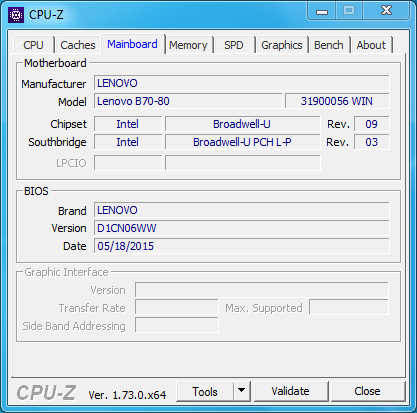417x413 pixels.
Task: Click the disabled maximize button
Action: pyautogui.click(x=349, y=11)
